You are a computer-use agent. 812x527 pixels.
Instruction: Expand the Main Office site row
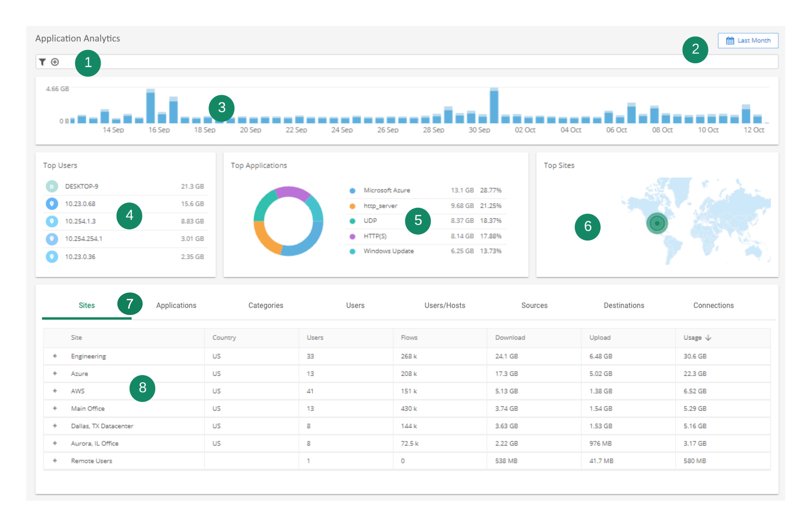click(x=55, y=408)
